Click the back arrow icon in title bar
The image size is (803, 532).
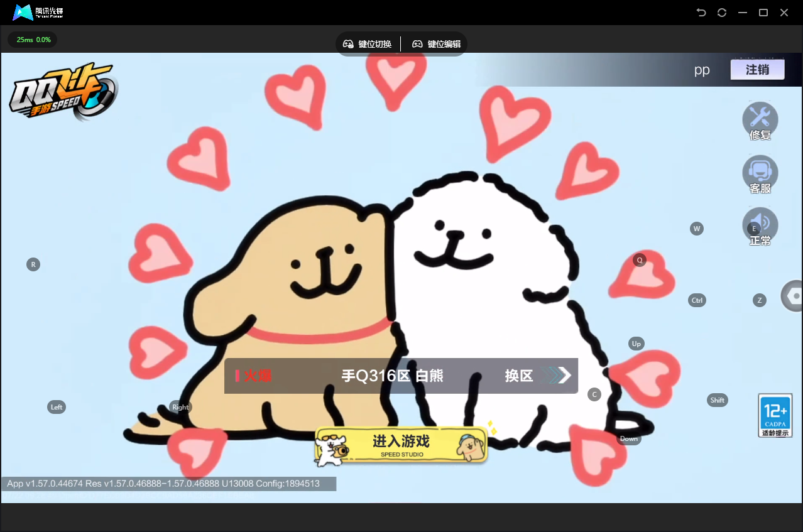701,13
